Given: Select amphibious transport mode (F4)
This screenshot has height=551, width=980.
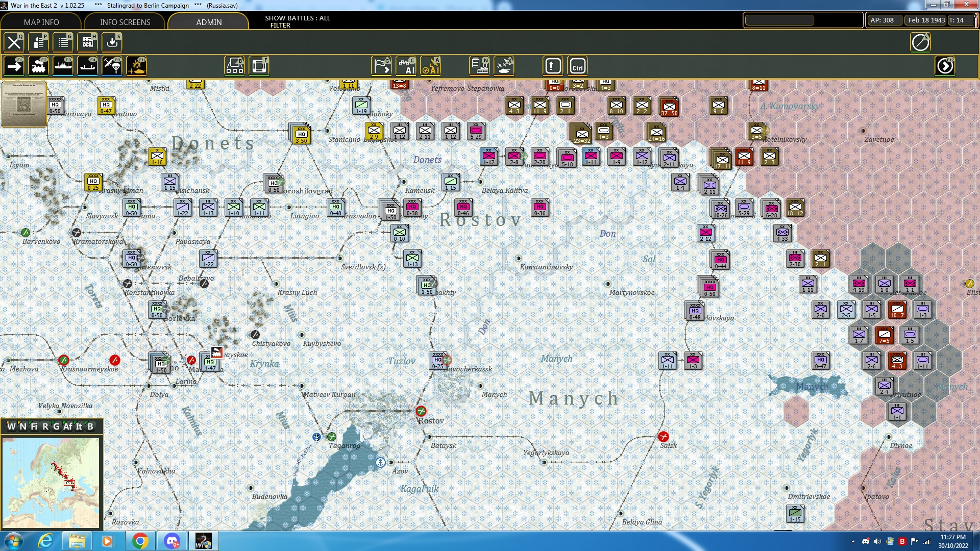Looking at the screenshot, I should [87, 65].
